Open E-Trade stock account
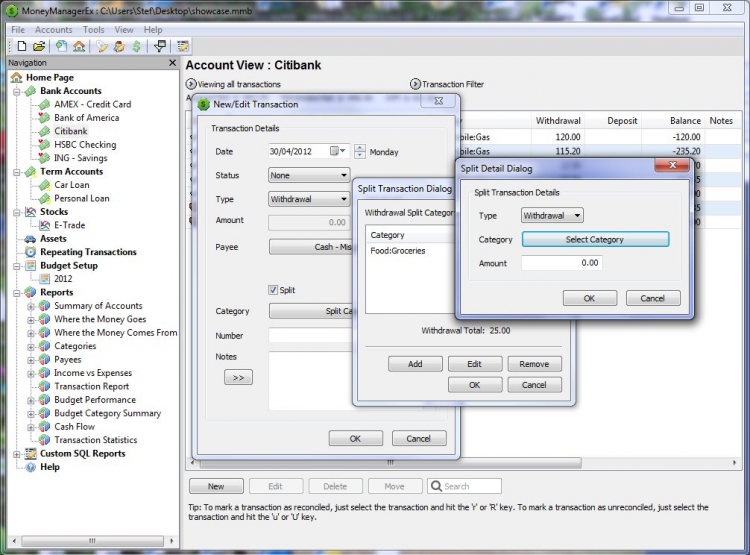The height and width of the screenshot is (555, 750). [69, 224]
